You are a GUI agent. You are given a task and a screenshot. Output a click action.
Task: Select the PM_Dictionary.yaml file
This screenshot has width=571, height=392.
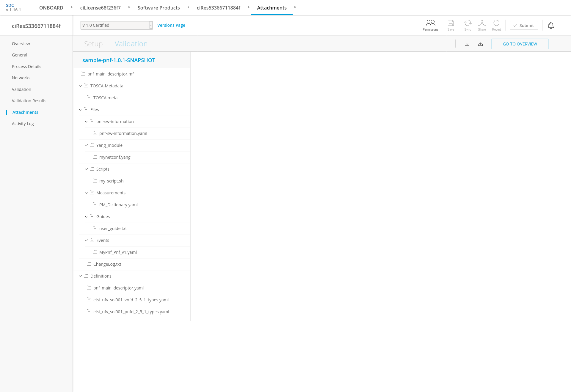tap(118, 205)
